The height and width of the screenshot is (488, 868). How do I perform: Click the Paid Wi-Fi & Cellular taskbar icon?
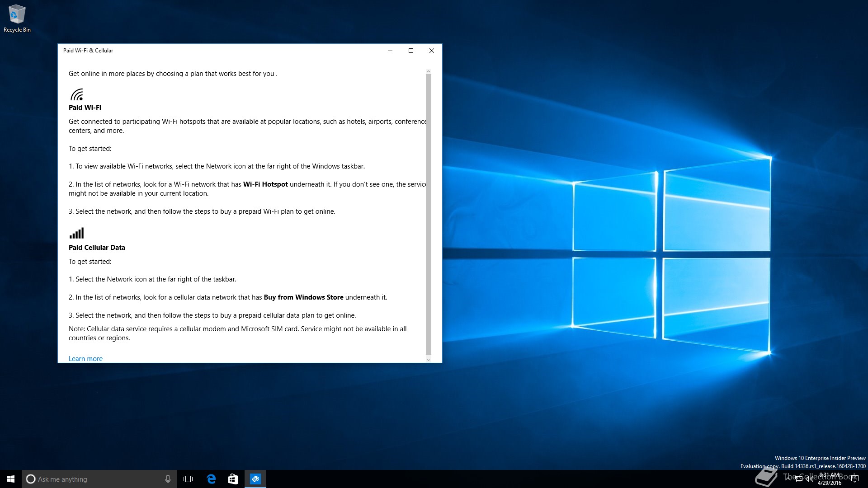255,479
